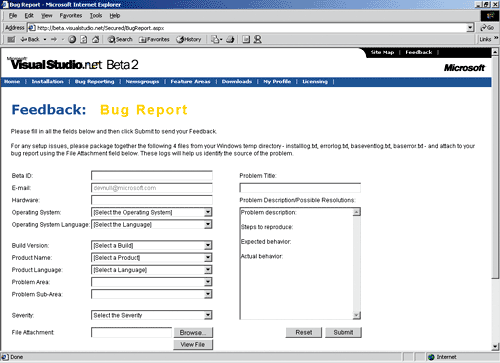Open the Tools menu
The width and height of the screenshot is (500, 363).
tap(96, 16)
